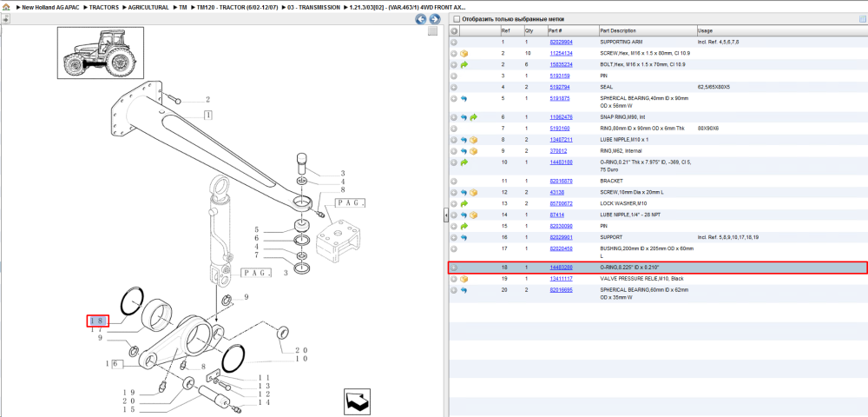Open part number link 82029904
This screenshot has width=868, height=417.
561,42
